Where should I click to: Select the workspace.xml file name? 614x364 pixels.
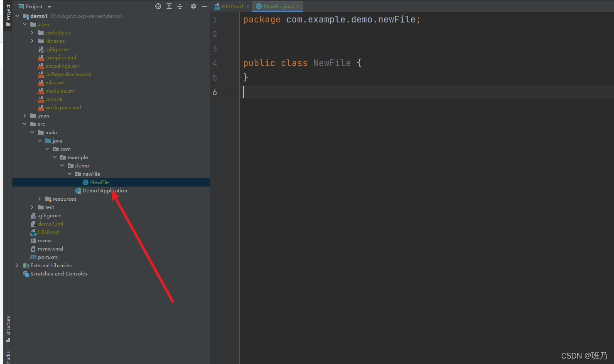tap(63, 108)
